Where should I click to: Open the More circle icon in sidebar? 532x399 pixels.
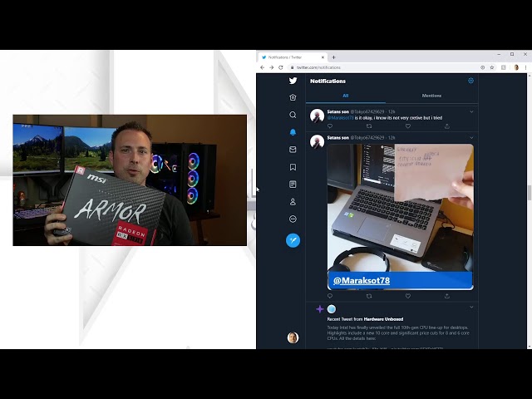pyautogui.click(x=293, y=219)
